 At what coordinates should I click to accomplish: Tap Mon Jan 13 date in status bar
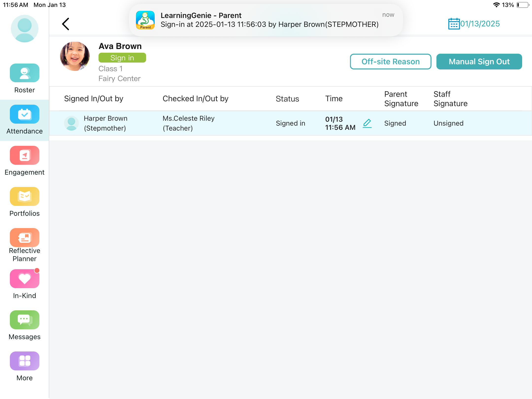coord(50,5)
